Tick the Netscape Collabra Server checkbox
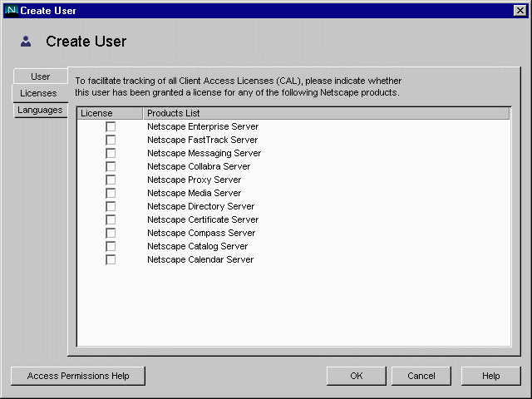Viewport: 532px width, 399px height. 111,166
